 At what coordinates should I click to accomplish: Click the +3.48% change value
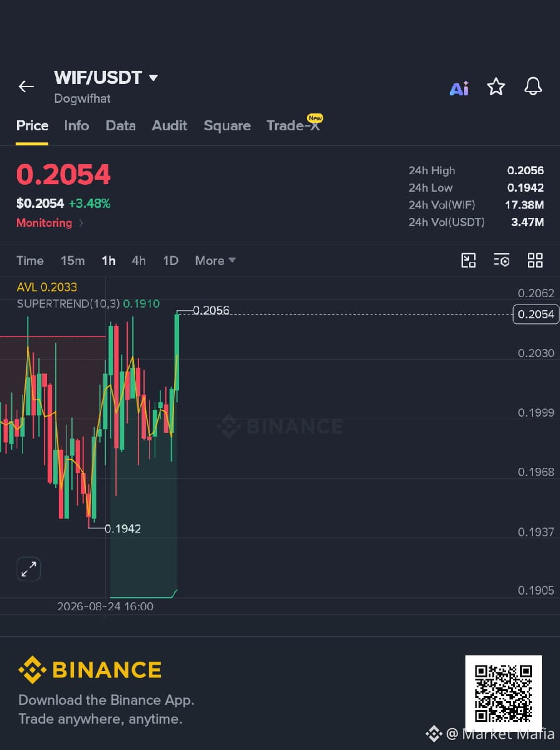coord(90,204)
